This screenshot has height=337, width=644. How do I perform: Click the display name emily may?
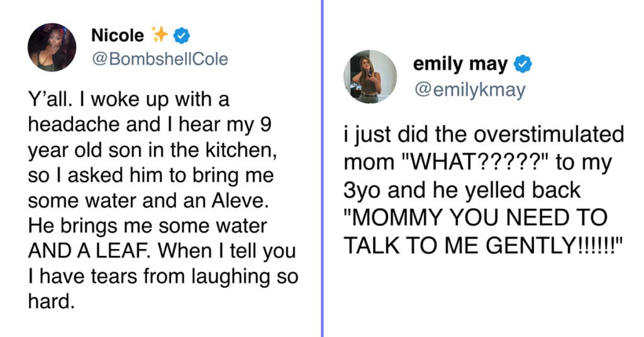[x=460, y=64]
